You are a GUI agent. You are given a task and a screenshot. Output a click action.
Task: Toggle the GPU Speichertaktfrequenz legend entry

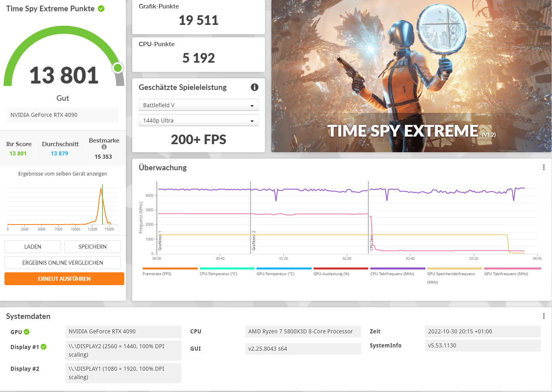tap(454, 276)
